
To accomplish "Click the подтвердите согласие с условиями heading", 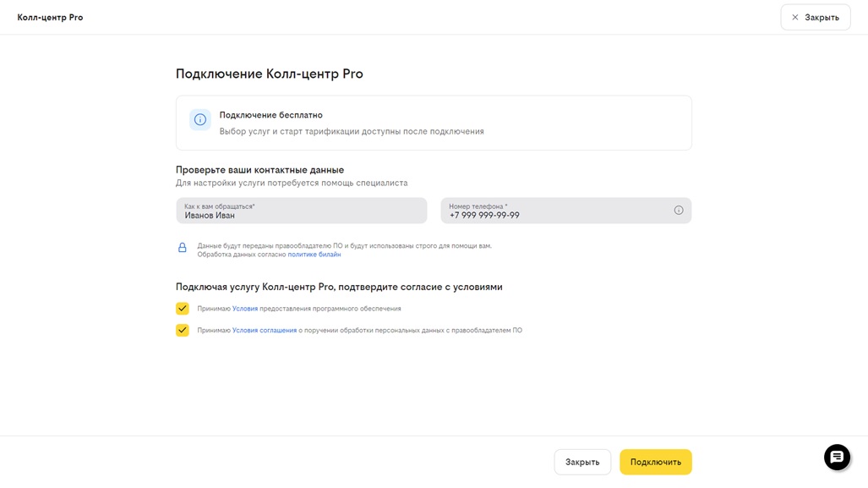I will coord(339,288).
